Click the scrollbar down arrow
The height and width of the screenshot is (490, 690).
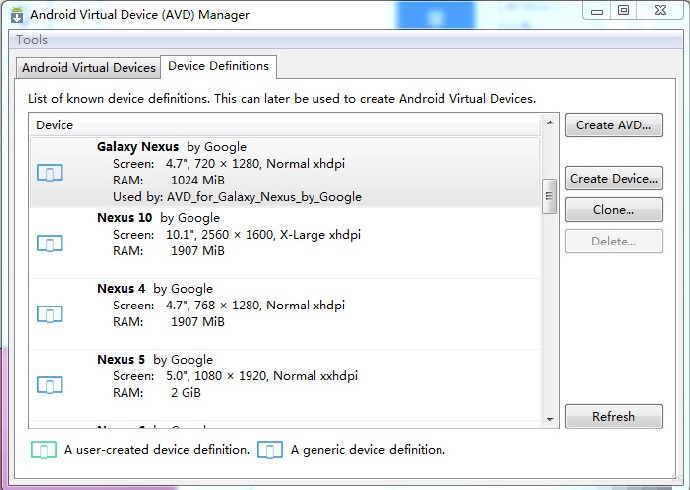click(550, 419)
